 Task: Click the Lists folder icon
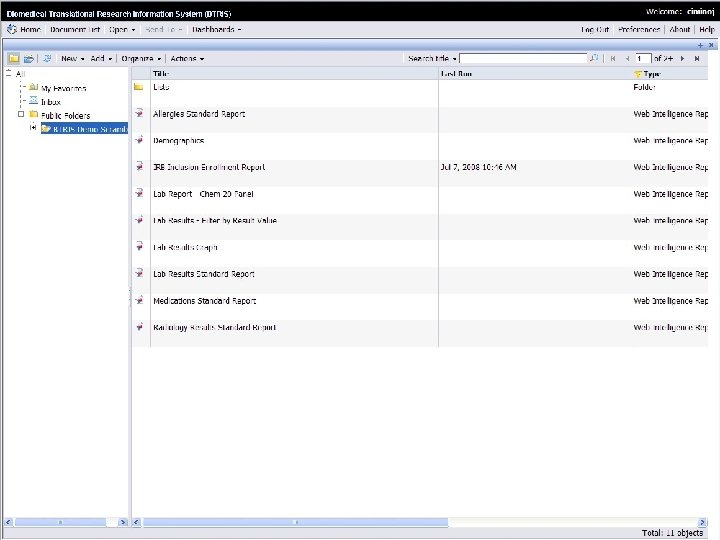tap(139, 87)
